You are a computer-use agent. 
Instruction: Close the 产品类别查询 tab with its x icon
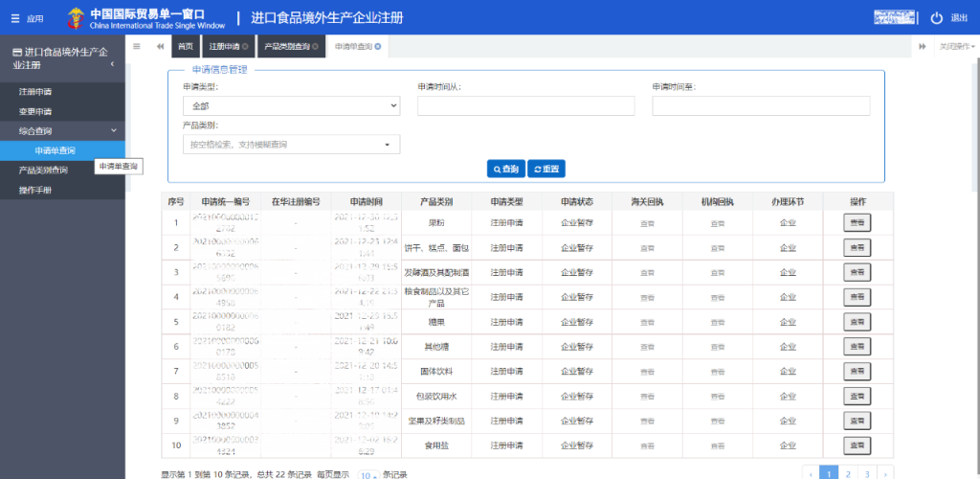[x=316, y=46]
